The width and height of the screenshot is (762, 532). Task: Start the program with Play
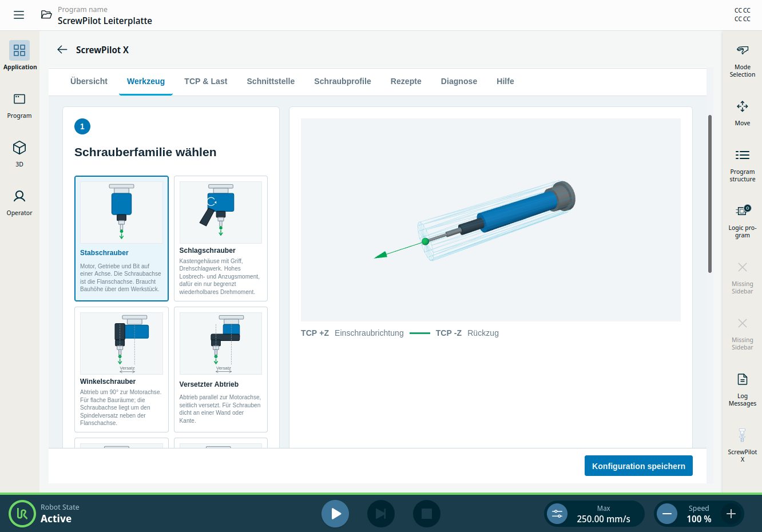[x=335, y=514]
